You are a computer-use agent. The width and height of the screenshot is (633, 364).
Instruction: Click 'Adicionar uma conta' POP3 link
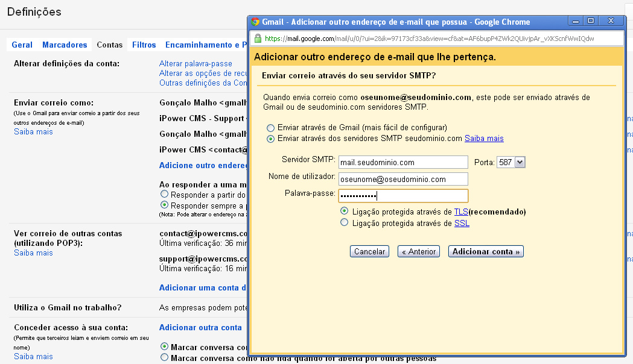tap(203, 288)
